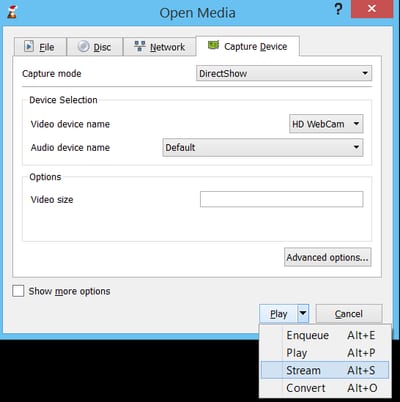
Task: Click the Capture mode label
Action: (52, 74)
